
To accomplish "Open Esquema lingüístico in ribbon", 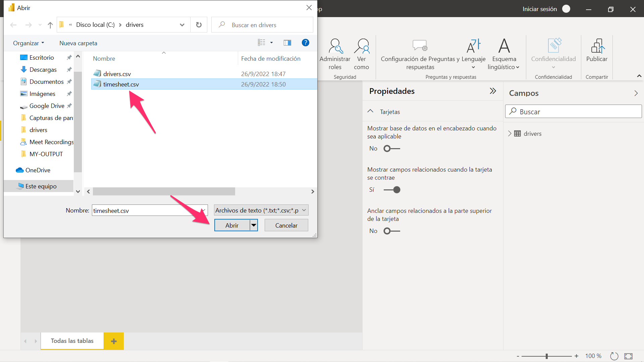I will pos(504,54).
